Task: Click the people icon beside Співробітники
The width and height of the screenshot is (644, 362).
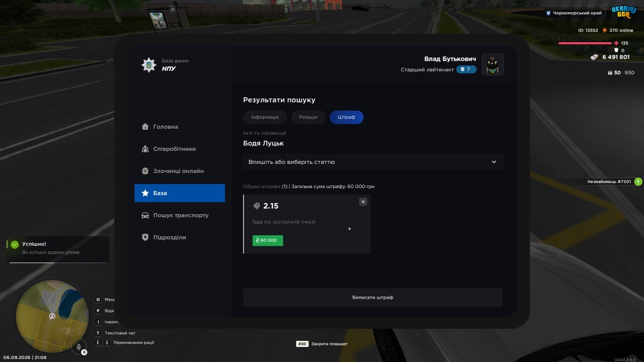Action: [x=145, y=149]
